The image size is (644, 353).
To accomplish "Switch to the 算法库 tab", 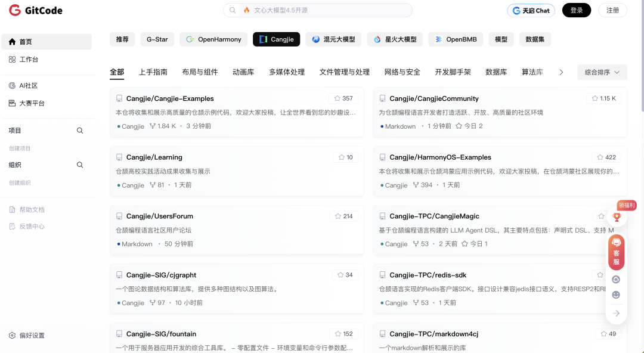I will tap(532, 72).
